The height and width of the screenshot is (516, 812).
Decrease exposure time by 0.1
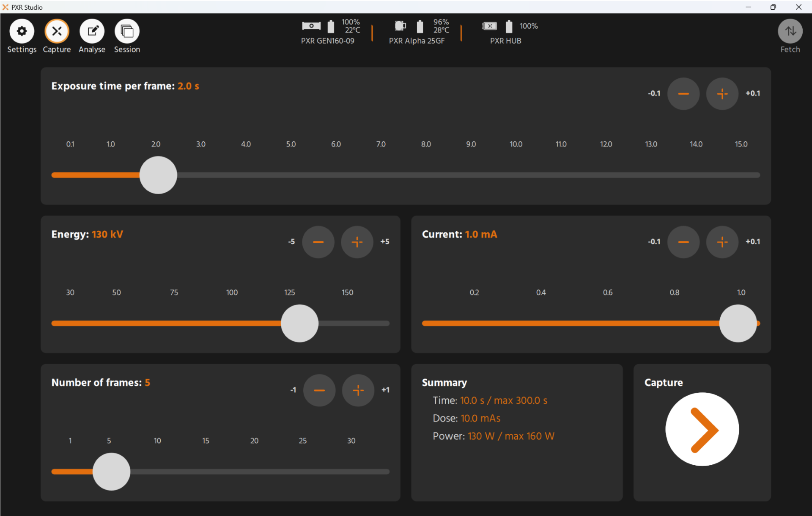pos(683,94)
